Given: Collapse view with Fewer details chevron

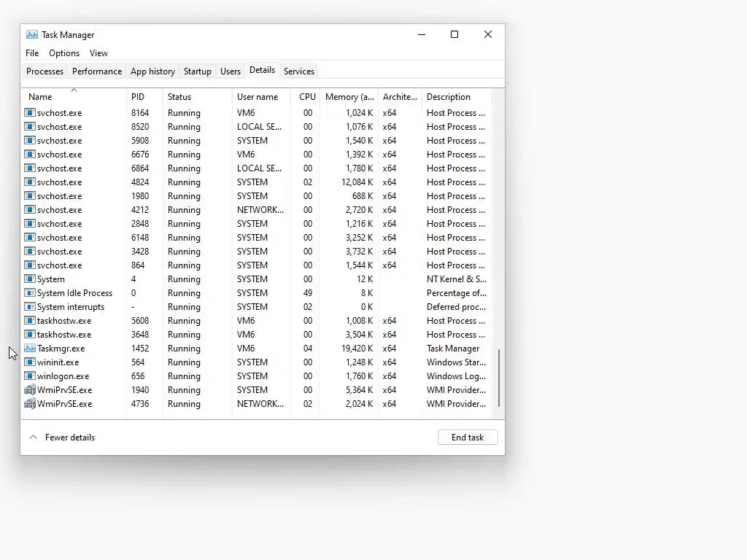Looking at the screenshot, I should click(x=33, y=437).
